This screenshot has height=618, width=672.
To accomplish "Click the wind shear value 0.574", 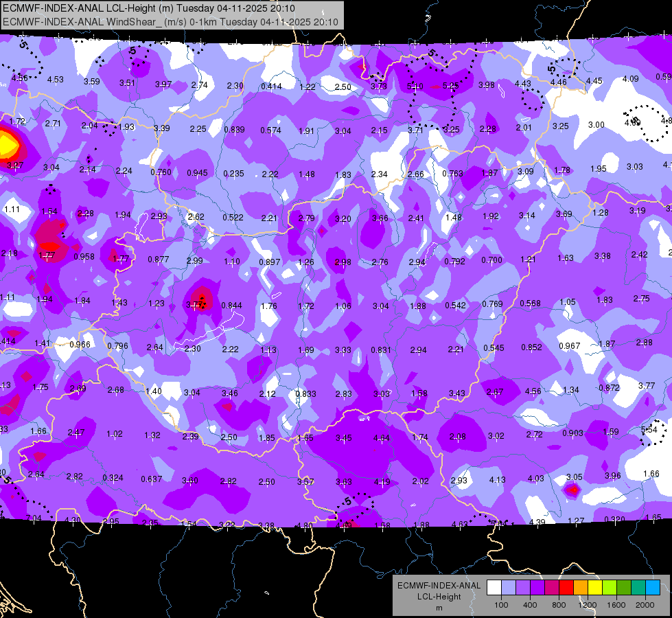I will (x=271, y=130).
